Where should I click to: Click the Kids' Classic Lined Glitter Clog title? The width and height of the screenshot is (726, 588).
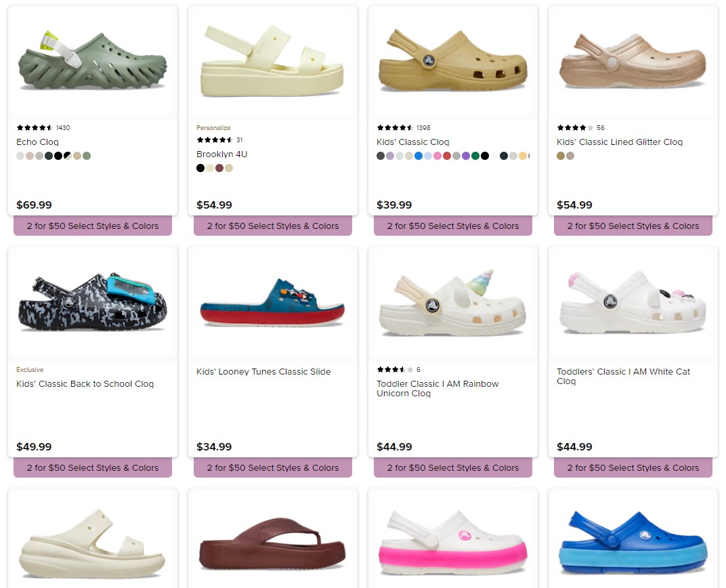[620, 142]
